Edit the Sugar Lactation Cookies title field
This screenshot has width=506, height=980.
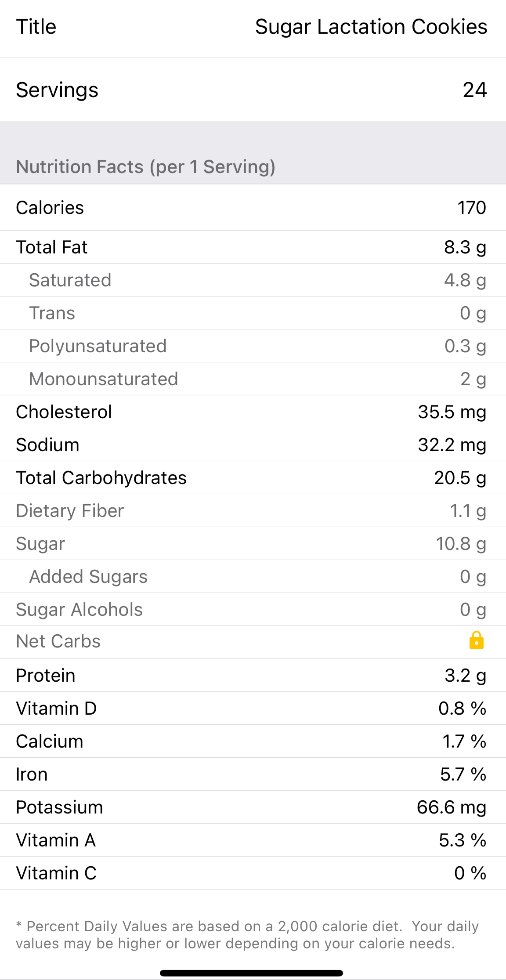(371, 27)
